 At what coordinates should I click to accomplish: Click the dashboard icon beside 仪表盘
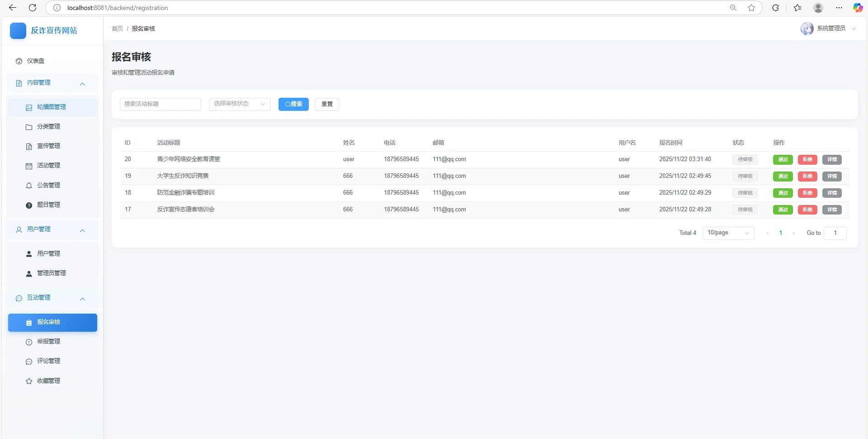(19, 61)
